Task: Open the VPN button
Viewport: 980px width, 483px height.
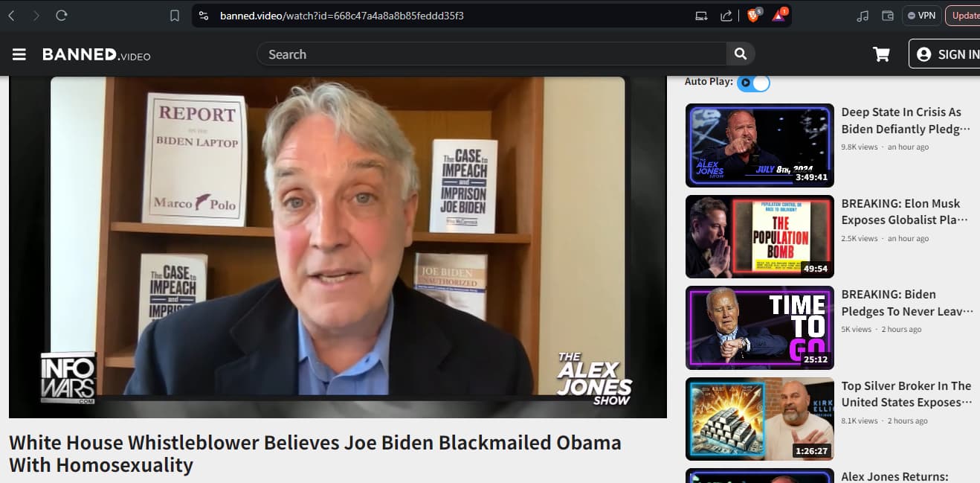Action: 921,16
